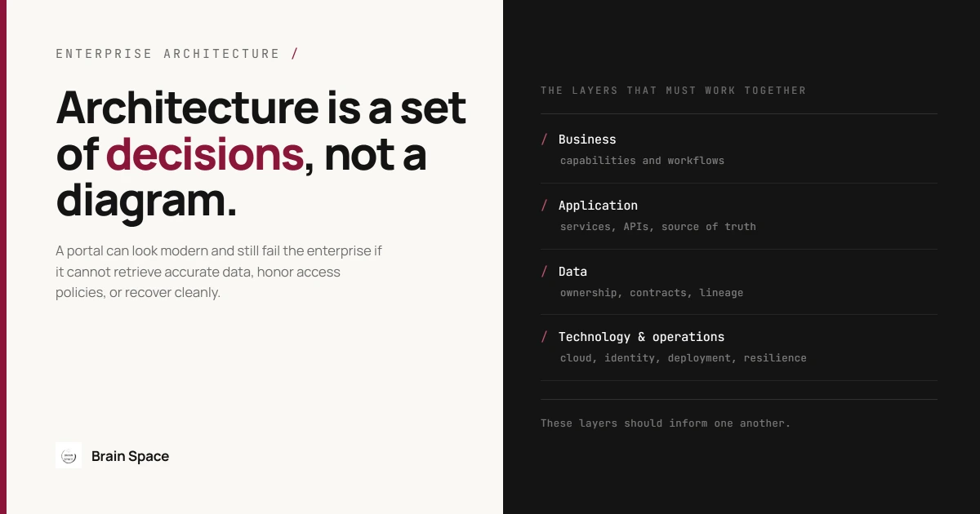Click the red slash after Enterprise Architecture

coord(295,54)
